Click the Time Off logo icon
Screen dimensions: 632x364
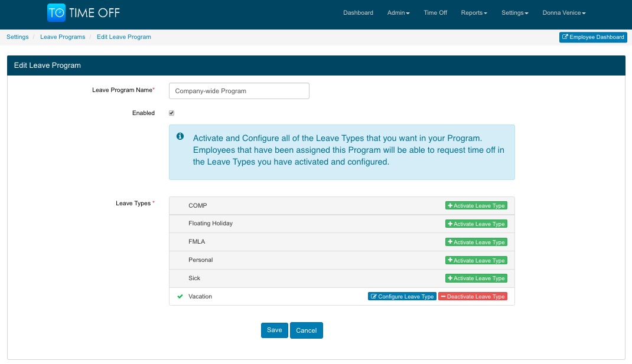coord(57,12)
